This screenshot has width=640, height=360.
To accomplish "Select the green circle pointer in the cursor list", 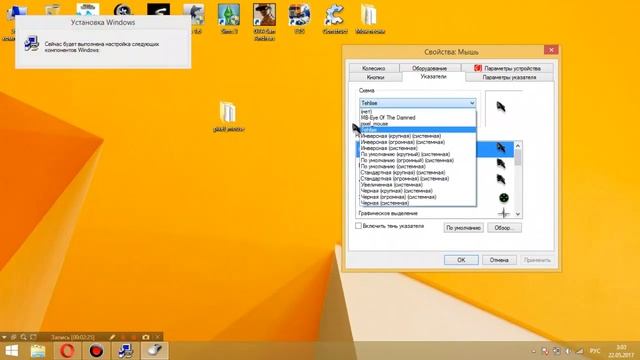I will (x=504, y=198).
